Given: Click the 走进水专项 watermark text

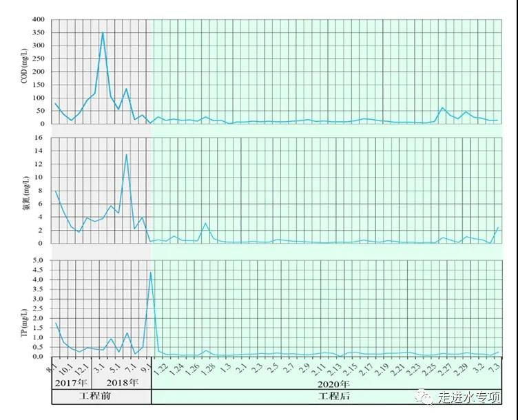Looking at the screenshot, I should [x=469, y=398].
